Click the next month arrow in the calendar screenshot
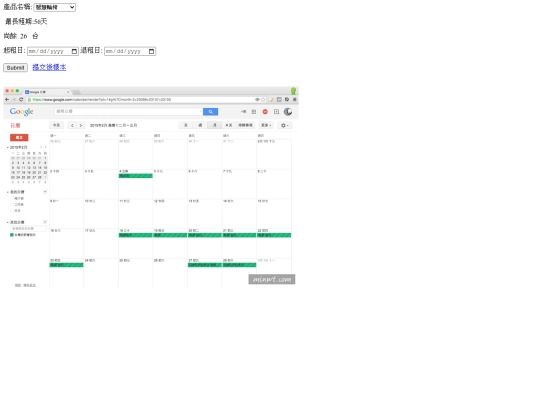 click(81, 125)
